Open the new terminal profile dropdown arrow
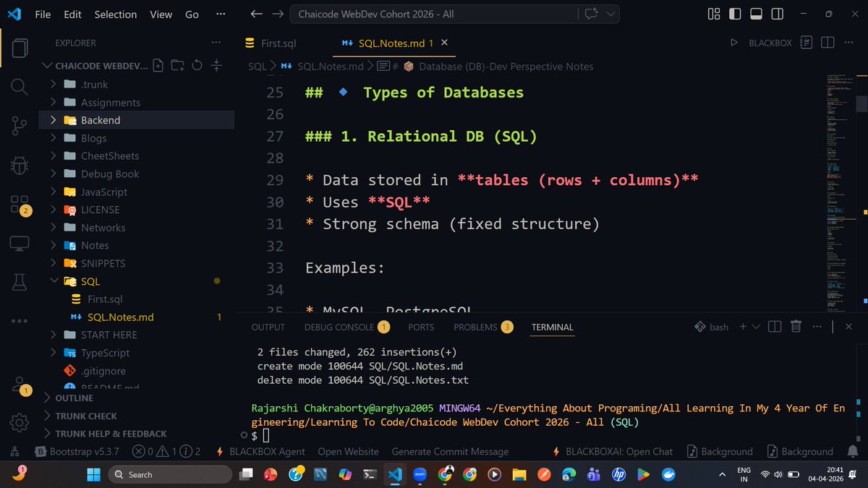Viewport: 868px width, 488px height. click(756, 327)
